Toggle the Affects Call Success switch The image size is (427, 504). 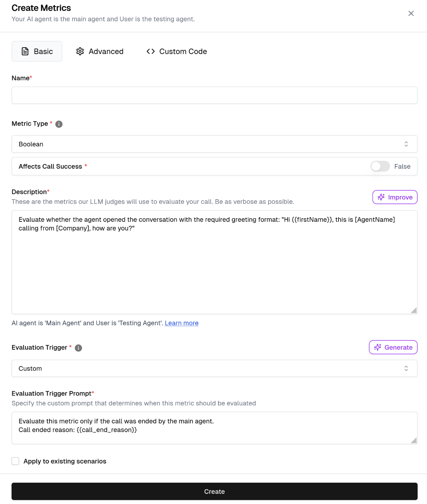click(380, 166)
